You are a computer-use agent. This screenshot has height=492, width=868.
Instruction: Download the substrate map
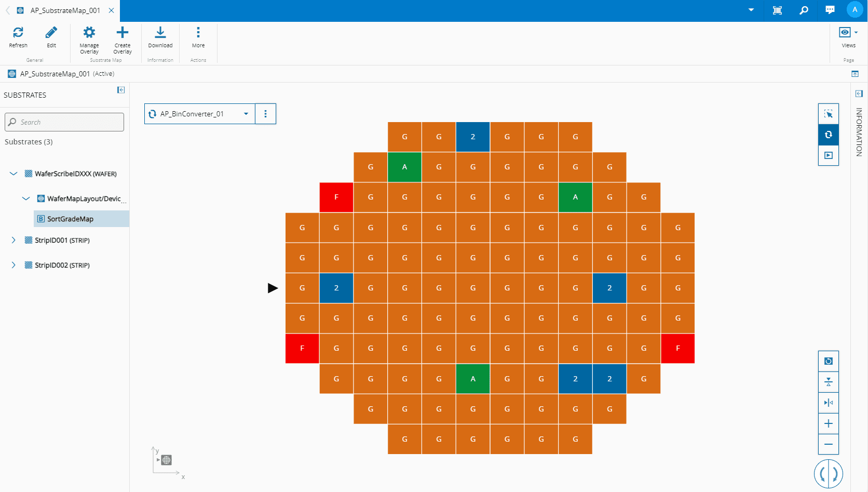click(160, 33)
